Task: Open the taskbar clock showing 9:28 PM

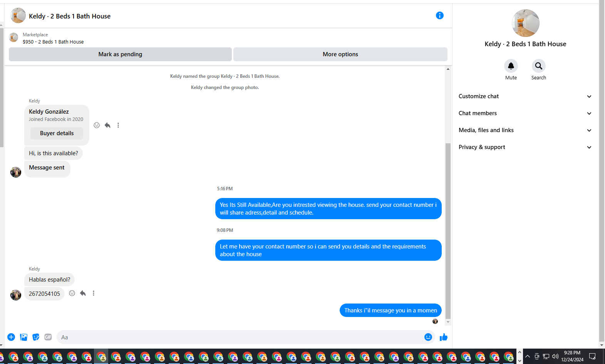Action: (572, 356)
